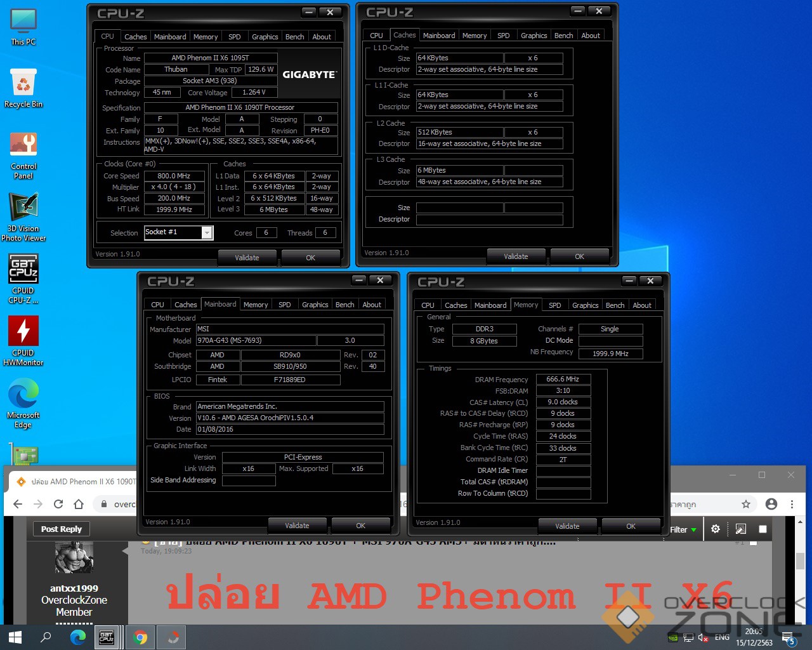Open About tab in the bottom-right CPU-Z window
This screenshot has width=812, height=650.
(x=642, y=305)
